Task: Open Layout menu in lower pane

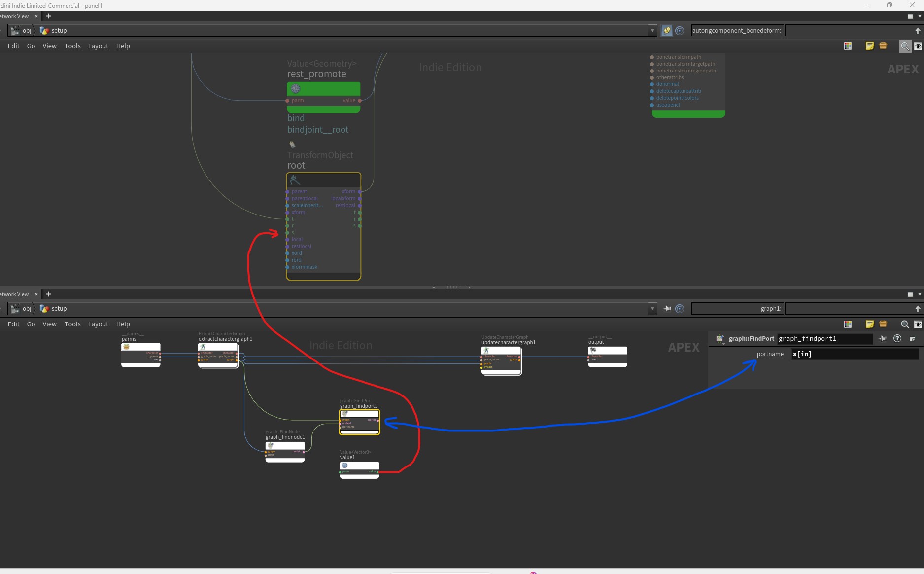Action: click(98, 324)
